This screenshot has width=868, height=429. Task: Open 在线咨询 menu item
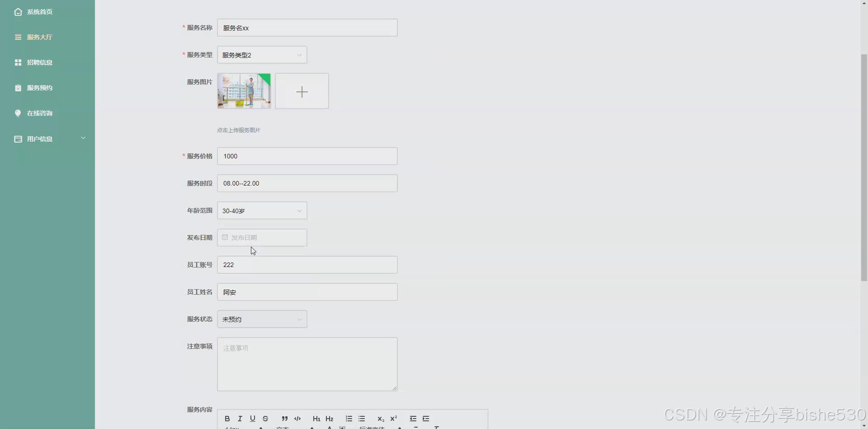[47, 113]
